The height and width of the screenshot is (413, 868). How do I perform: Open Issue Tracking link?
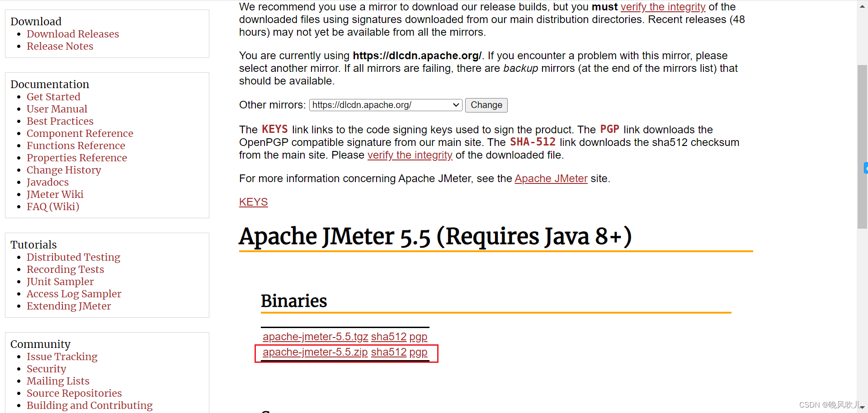coord(62,357)
